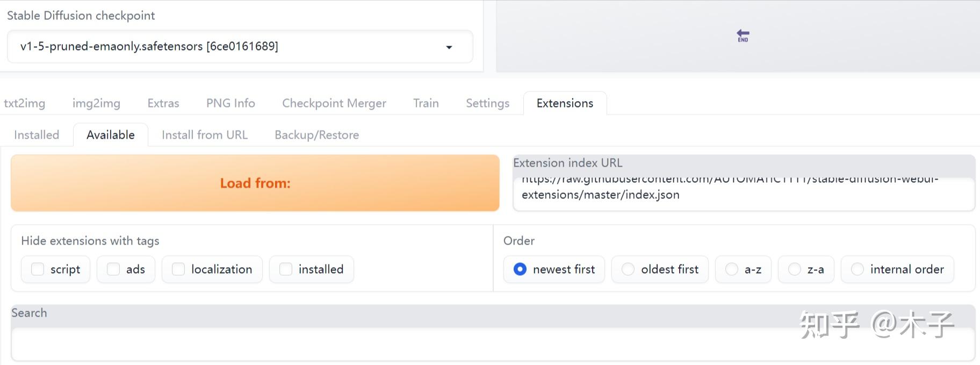Select the newest first order
The height and width of the screenshot is (365, 980).
pos(520,269)
